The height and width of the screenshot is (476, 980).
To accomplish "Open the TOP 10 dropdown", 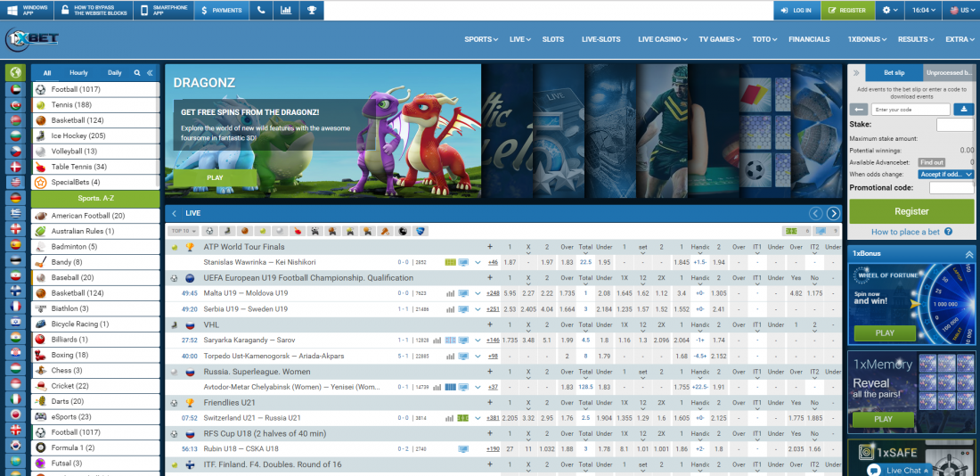I will pyautogui.click(x=184, y=232).
